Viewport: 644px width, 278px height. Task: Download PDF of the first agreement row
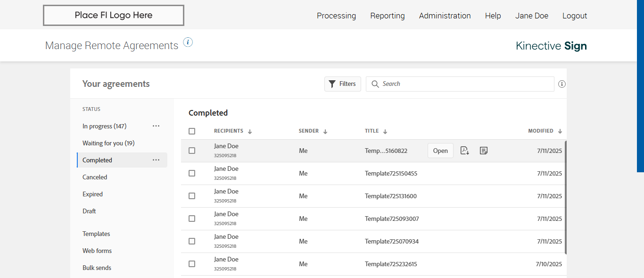pyautogui.click(x=465, y=151)
